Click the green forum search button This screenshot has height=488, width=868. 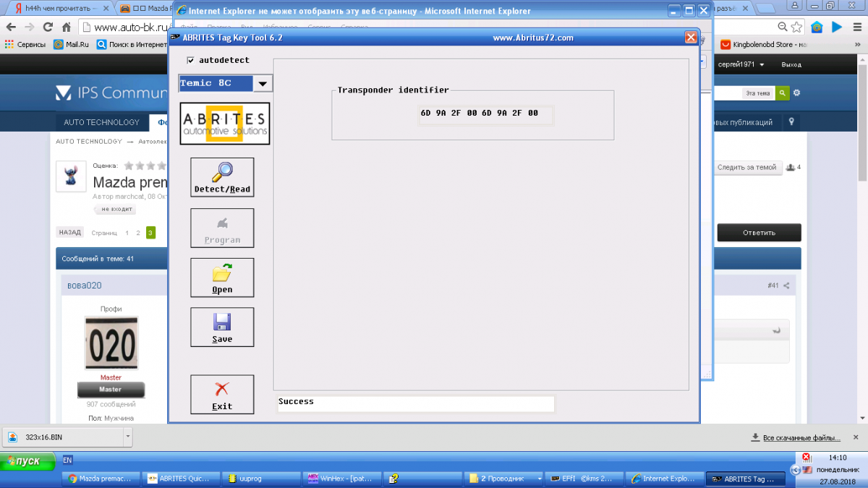[x=782, y=93]
